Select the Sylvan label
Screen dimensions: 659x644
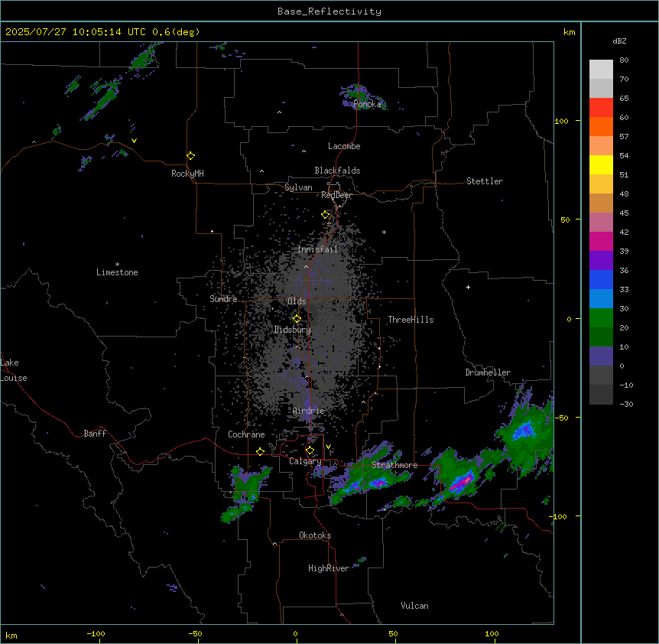pyautogui.click(x=298, y=187)
